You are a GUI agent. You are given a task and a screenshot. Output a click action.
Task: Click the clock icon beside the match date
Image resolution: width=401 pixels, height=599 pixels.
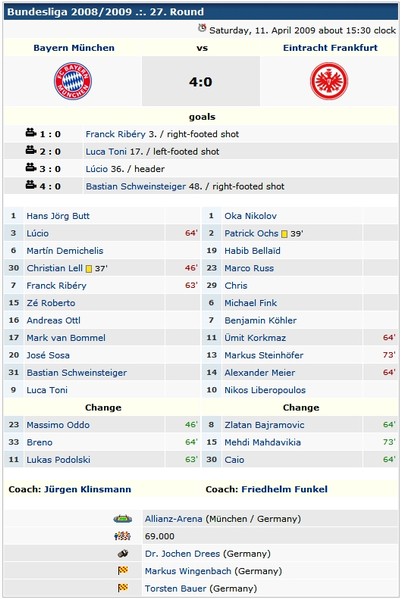tap(202, 28)
